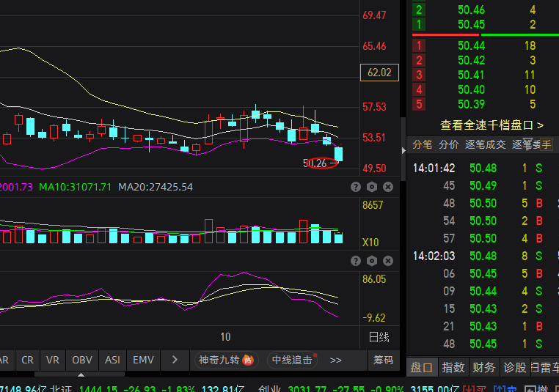Open settings gear of the volume panel
Viewport: 559px width, 392px height.
point(372,187)
